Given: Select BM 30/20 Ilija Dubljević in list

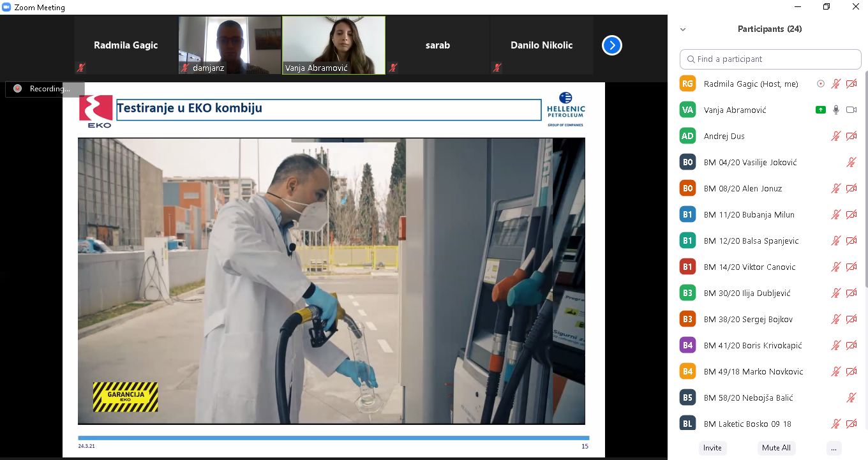Looking at the screenshot, I should [x=747, y=293].
